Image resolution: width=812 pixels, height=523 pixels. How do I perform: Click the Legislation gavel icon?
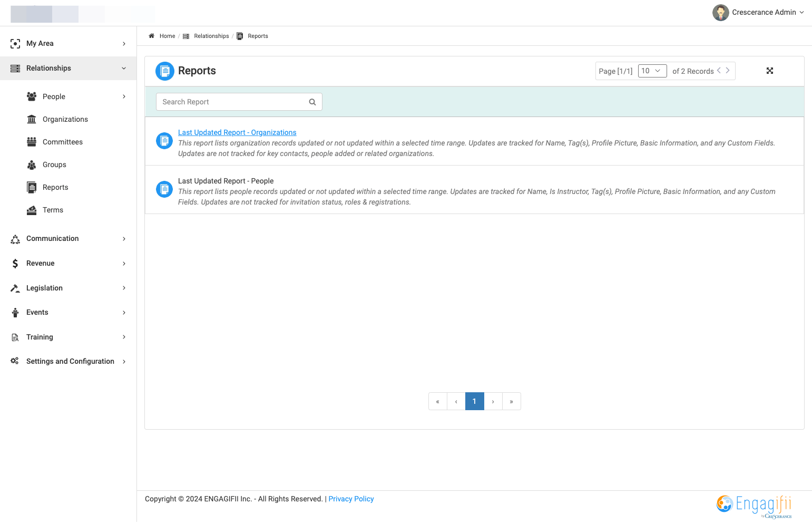[x=15, y=288]
